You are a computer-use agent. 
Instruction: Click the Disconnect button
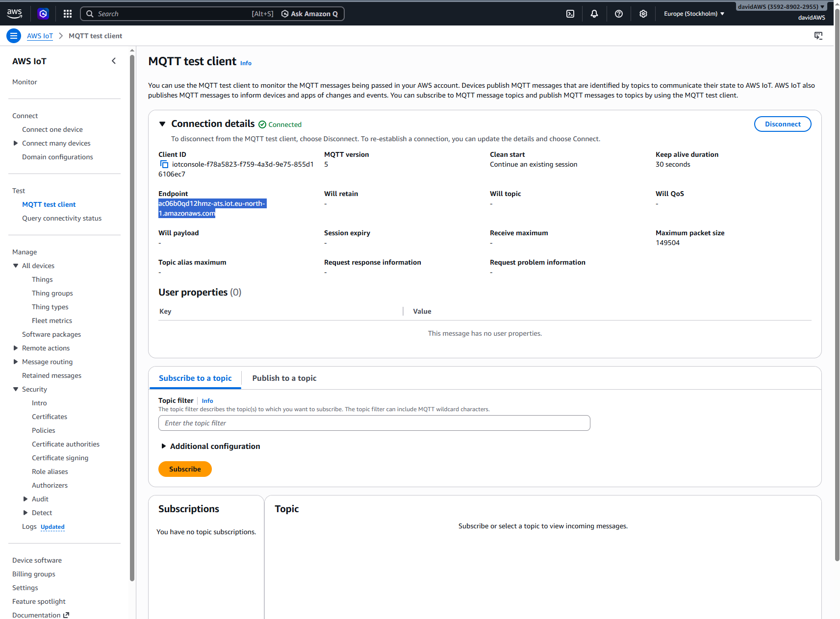[x=783, y=124]
